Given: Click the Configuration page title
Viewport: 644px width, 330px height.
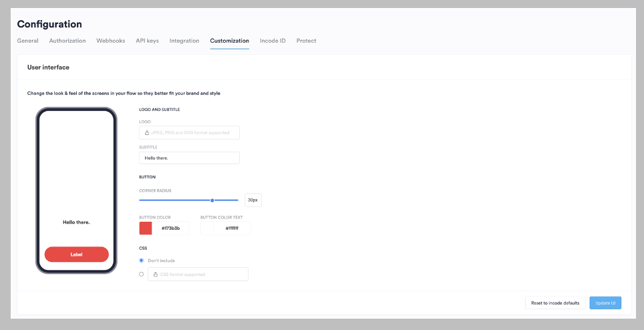Looking at the screenshot, I should coord(49,24).
